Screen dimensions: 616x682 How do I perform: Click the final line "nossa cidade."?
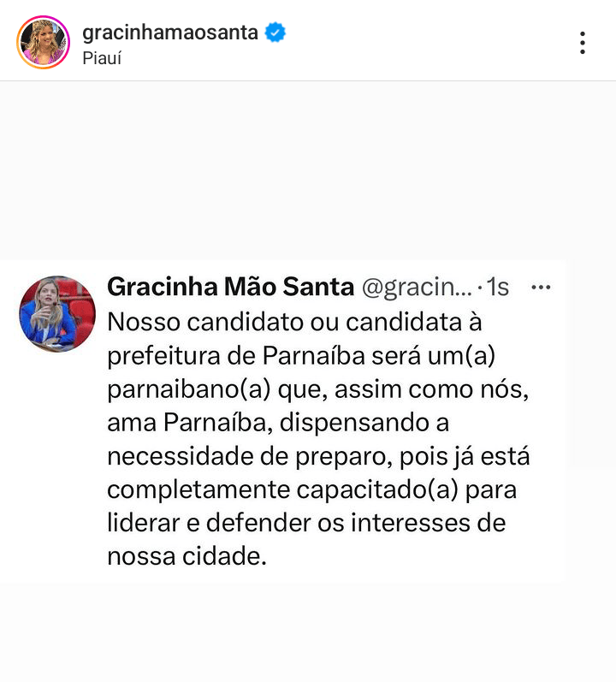[187, 556]
